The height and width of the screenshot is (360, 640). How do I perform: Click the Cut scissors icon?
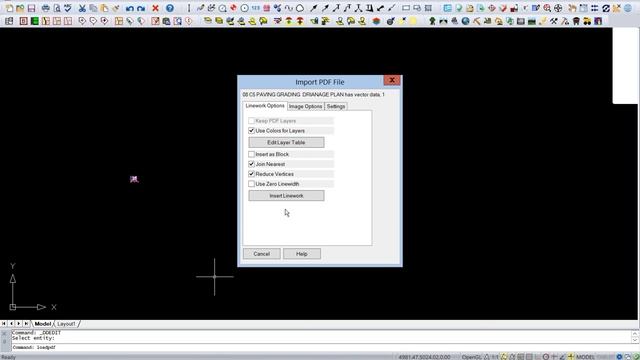(x=82, y=8)
